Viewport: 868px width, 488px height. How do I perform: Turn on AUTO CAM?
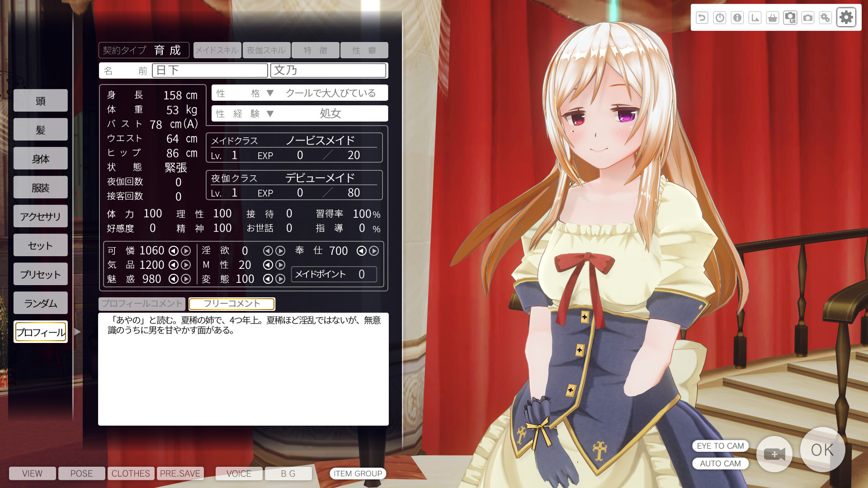[720, 463]
